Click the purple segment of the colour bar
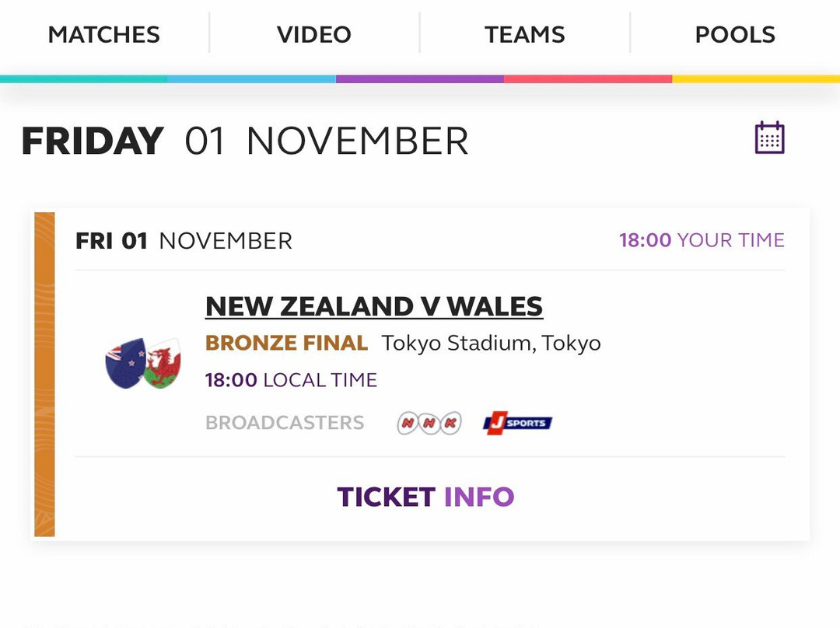Screen dimensions: 840x628 (420, 79)
